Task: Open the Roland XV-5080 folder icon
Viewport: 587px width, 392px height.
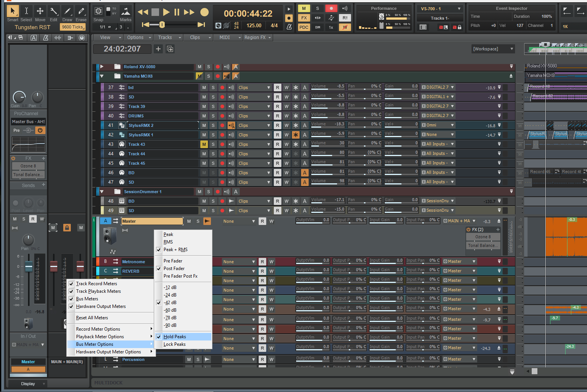Action: [117, 67]
